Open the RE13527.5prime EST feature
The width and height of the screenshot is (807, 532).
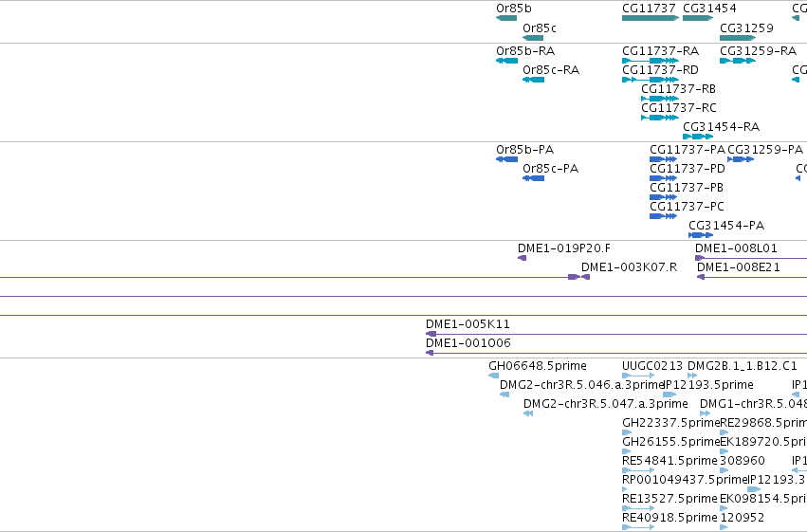(x=669, y=499)
